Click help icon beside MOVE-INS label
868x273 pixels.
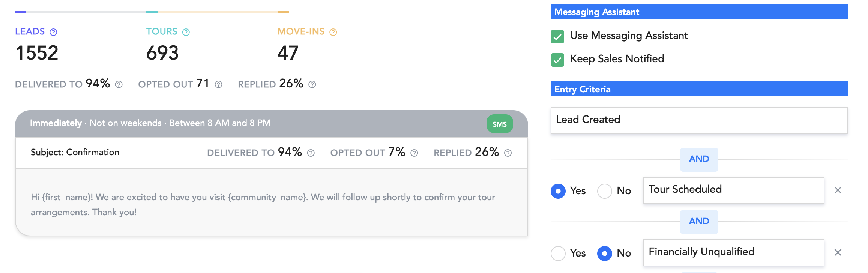pos(333,32)
